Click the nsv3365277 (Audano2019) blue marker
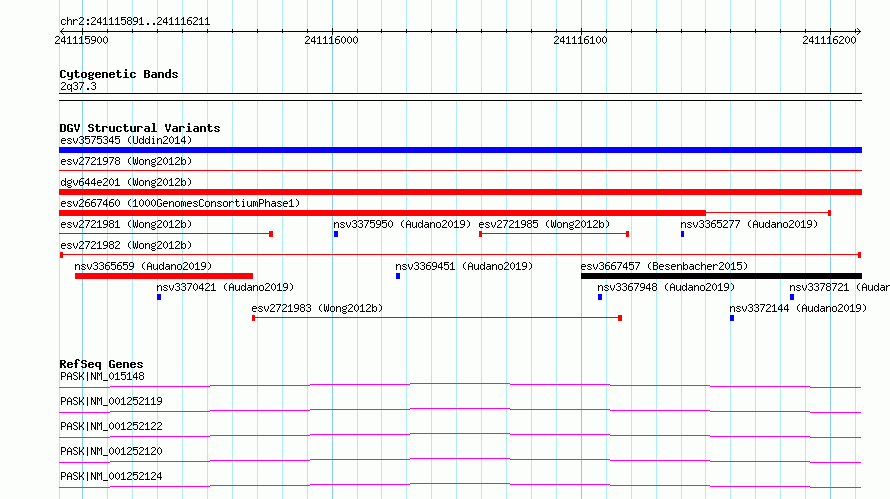This screenshot has height=499, width=890. [x=682, y=234]
